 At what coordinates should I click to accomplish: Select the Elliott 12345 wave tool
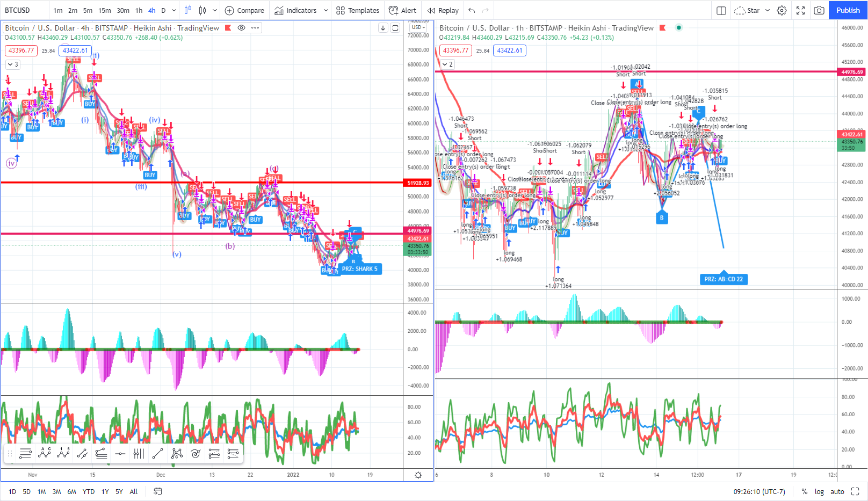[x=63, y=454]
